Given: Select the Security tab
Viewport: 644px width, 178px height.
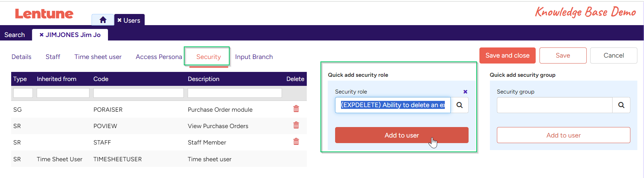Looking at the screenshot, I should click(209, 57).
